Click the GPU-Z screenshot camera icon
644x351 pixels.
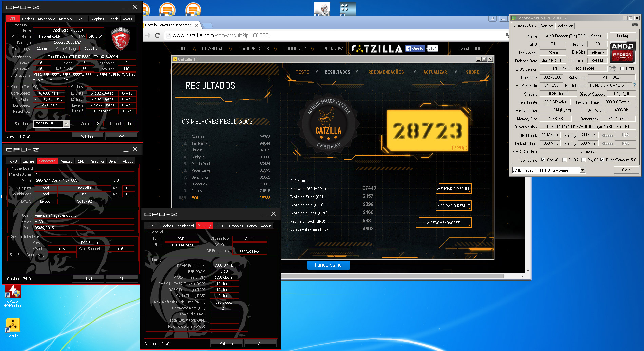tap(635, 25)
